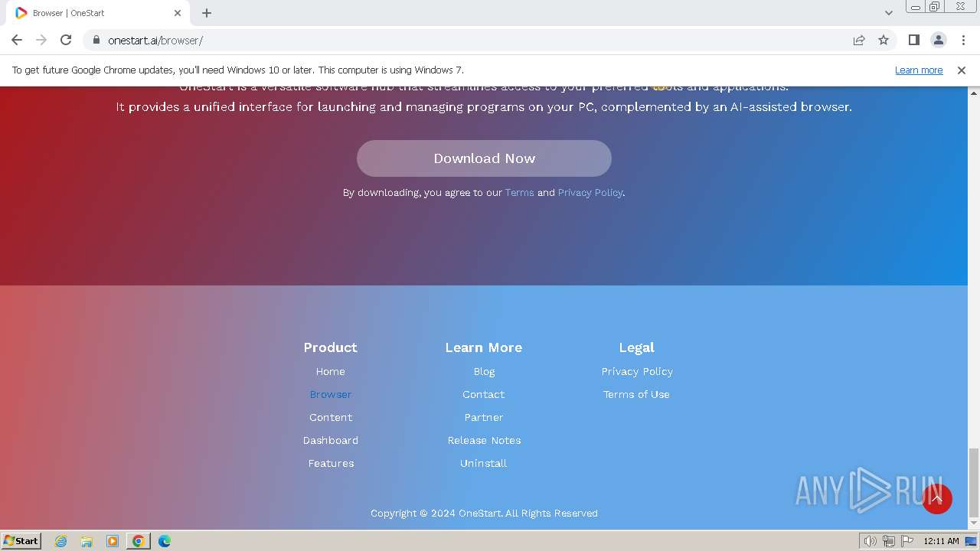
Task: Click the browser forward arrow
Action: 41,40
